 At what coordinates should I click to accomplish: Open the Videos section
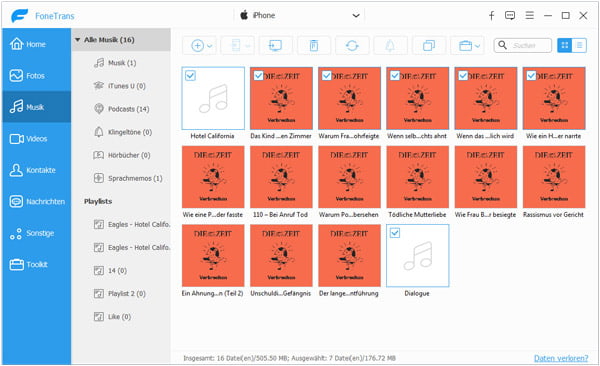click(x=36, y=139)
